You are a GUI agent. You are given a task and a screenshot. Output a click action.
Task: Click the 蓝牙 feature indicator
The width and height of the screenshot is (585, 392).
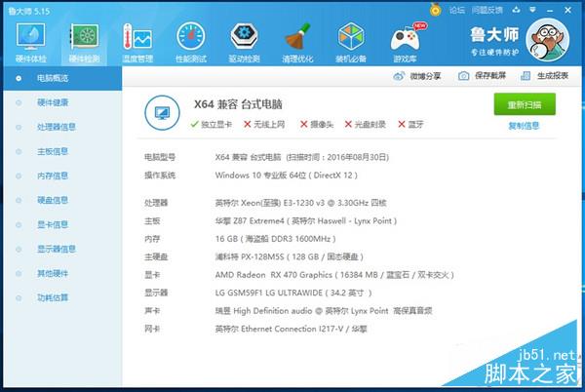(410, 124)
